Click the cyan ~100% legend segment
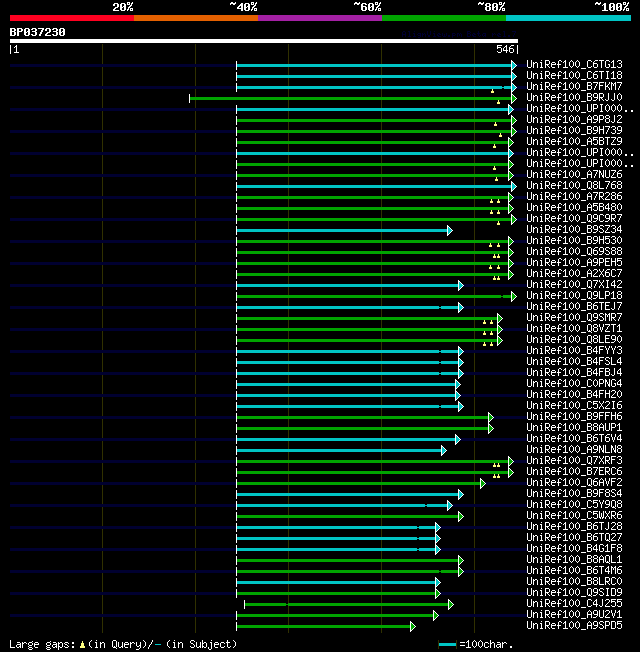The width and height of the screenshot is (640, 652). 568,18
